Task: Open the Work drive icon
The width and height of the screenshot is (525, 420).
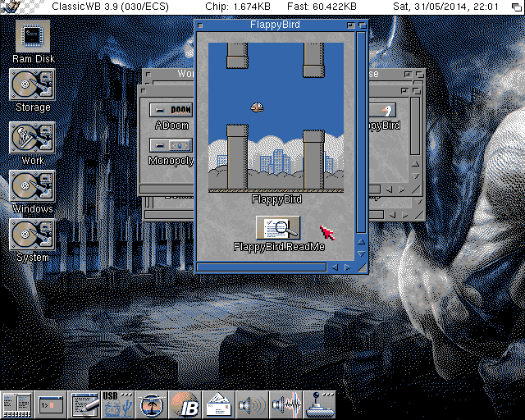Action: point(32,138)
